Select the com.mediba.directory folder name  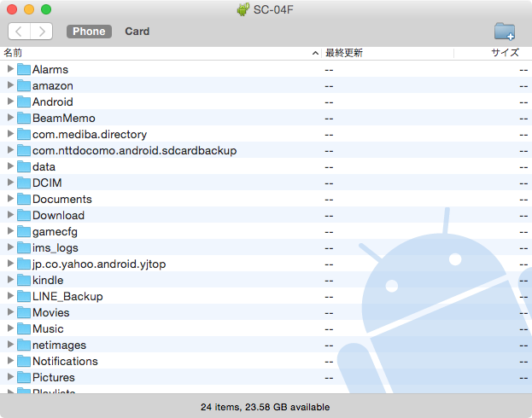point(90,134)
